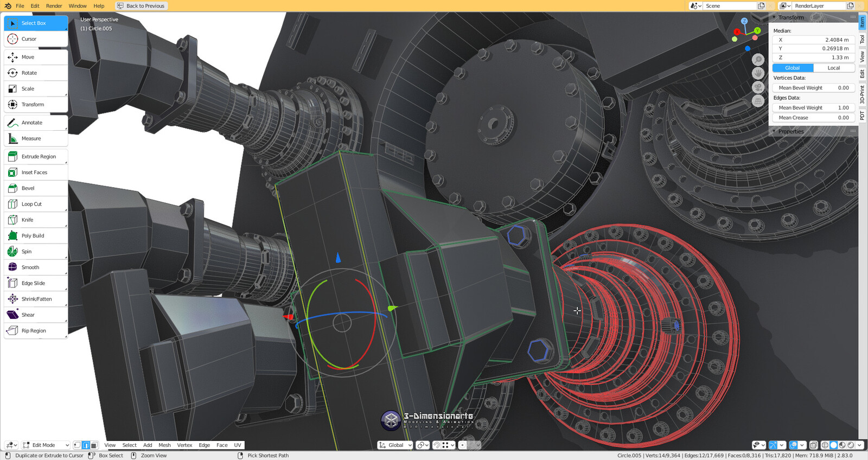The image size is (868, 460).
Task: Select the Select Box tool
Action: (x=36, y=23)
